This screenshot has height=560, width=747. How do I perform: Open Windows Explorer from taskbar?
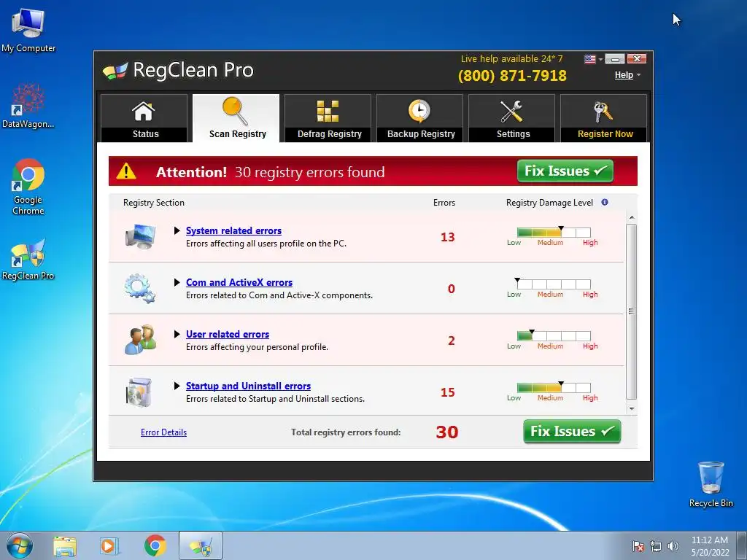click(x=65, y=546)
